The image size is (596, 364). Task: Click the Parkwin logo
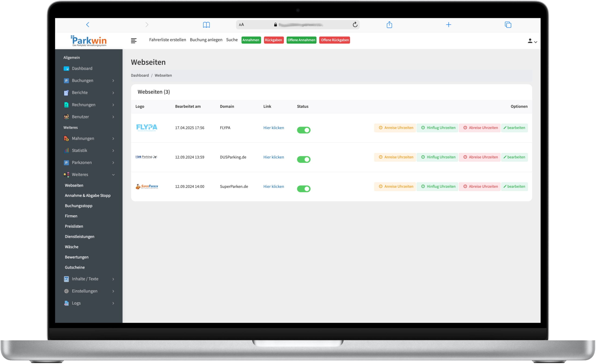(x=89, y=41)
